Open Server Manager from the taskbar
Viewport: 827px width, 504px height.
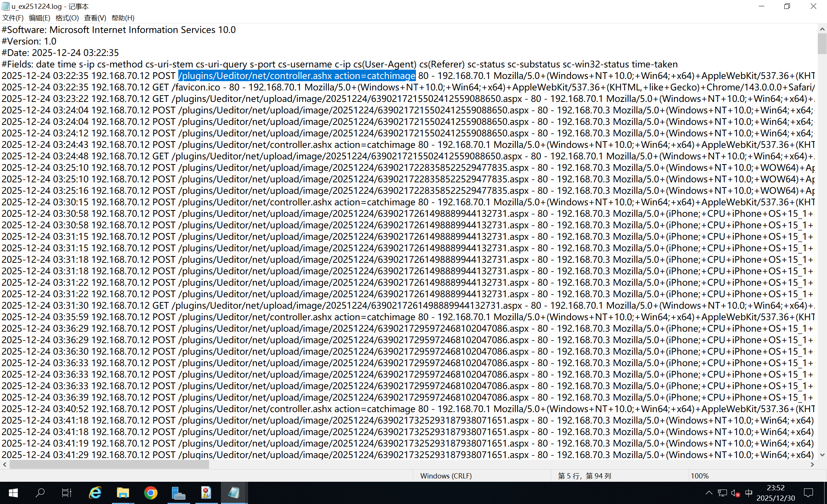click(178, 493)
